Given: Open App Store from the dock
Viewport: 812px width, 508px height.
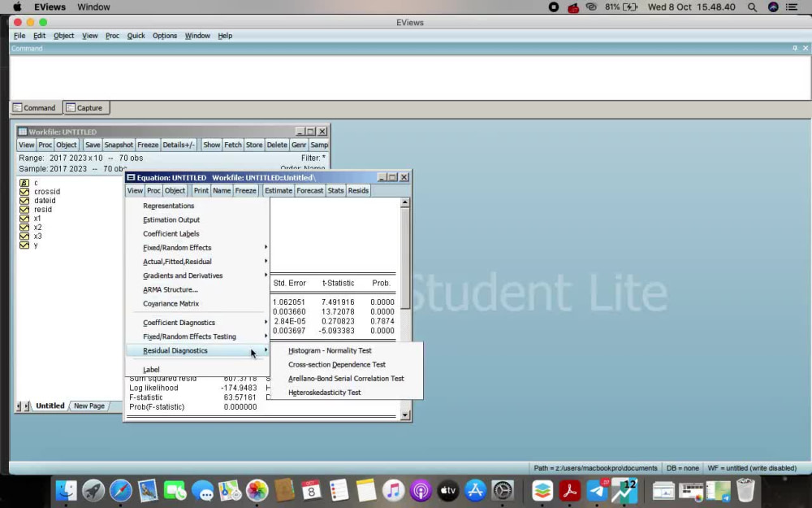Looking at the screenshot, I should 475,490.
